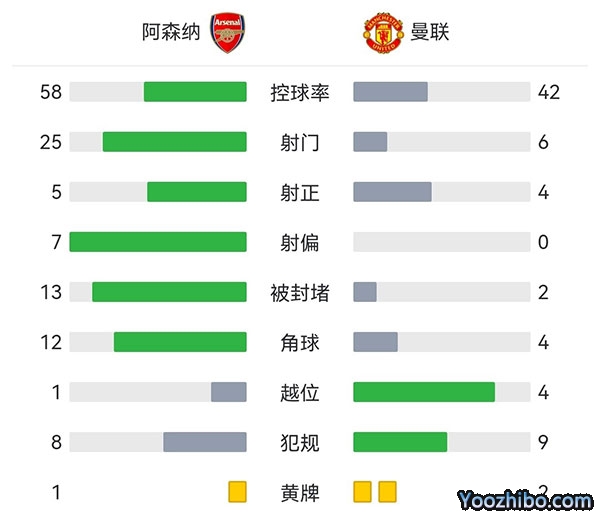Viewport: 600px width, 516px height.
Task: Click Manchester United's gray possession bar
Action: pos(391,92)
